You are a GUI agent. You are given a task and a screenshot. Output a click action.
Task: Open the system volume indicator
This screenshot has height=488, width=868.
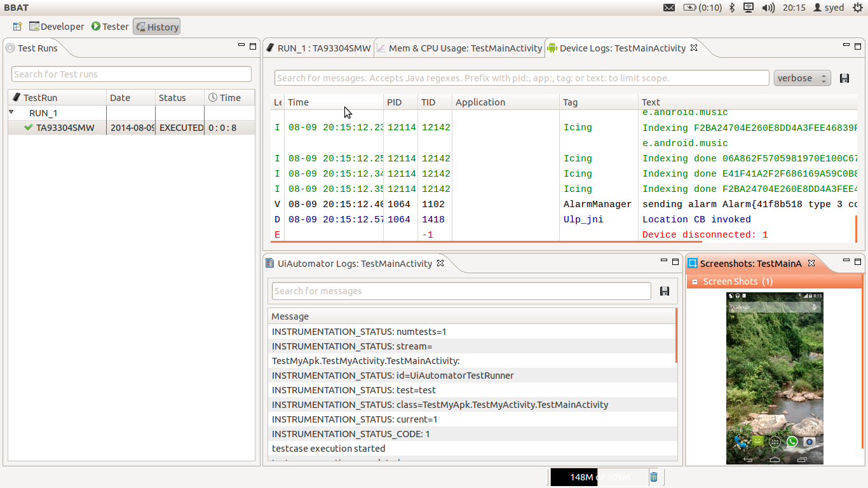click(x=768, y=8)
